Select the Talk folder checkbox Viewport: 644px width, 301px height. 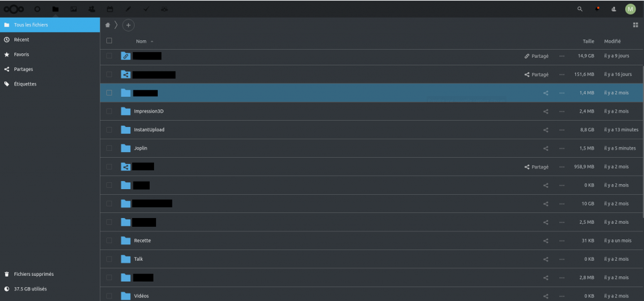(x=109, y=259)
